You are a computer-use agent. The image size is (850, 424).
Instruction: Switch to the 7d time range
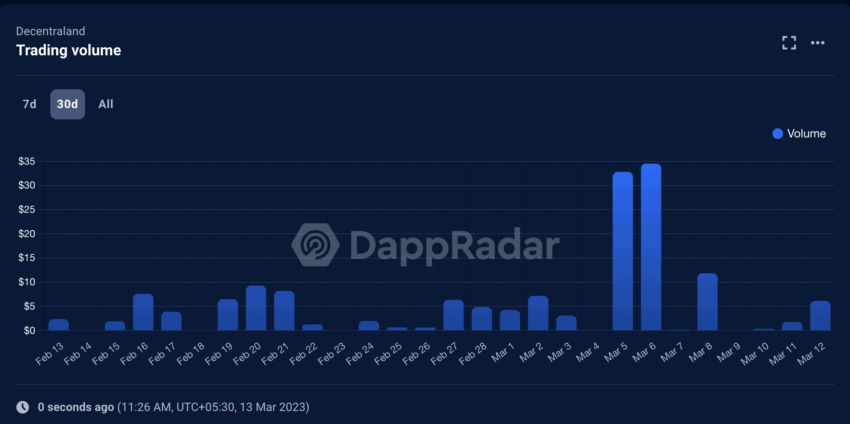tap(29, 104)
